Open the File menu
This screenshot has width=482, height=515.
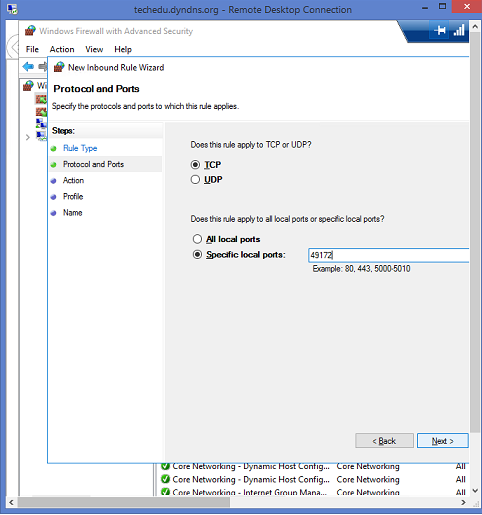[32, 49]
